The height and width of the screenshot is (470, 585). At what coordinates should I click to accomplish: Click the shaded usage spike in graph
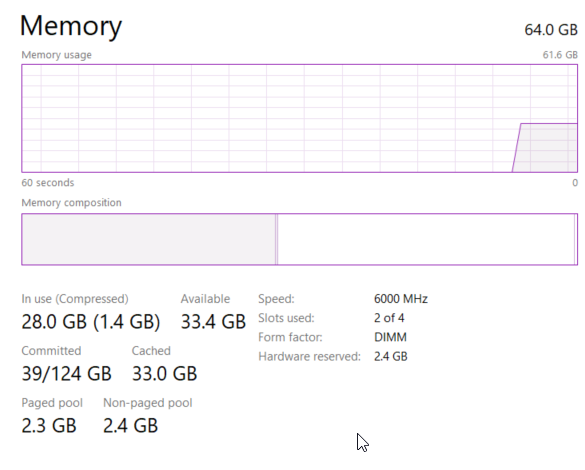(x=547, y=148)
